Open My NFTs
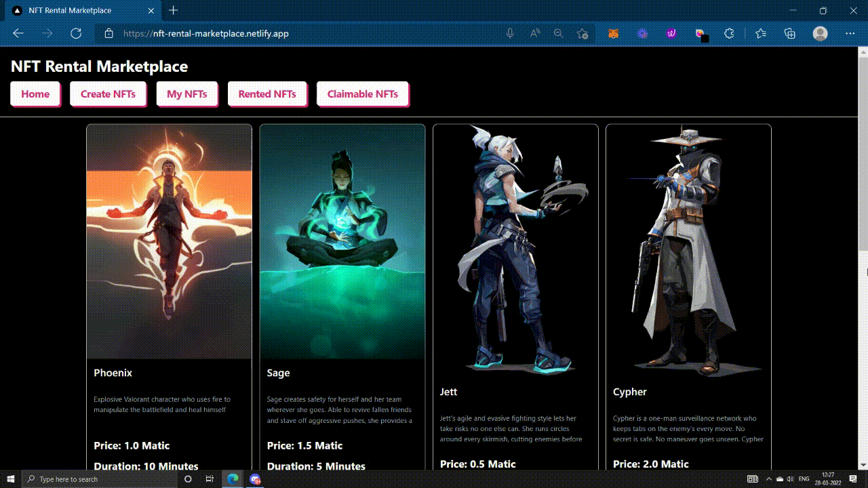This screenshot has height=488, width=868. (x=187, y=94)
